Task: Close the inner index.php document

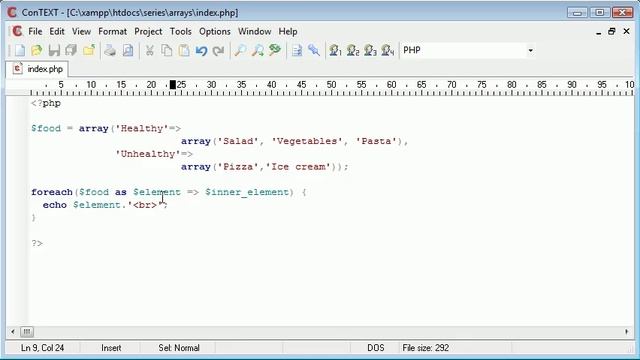Action: (x=627, y=31)
